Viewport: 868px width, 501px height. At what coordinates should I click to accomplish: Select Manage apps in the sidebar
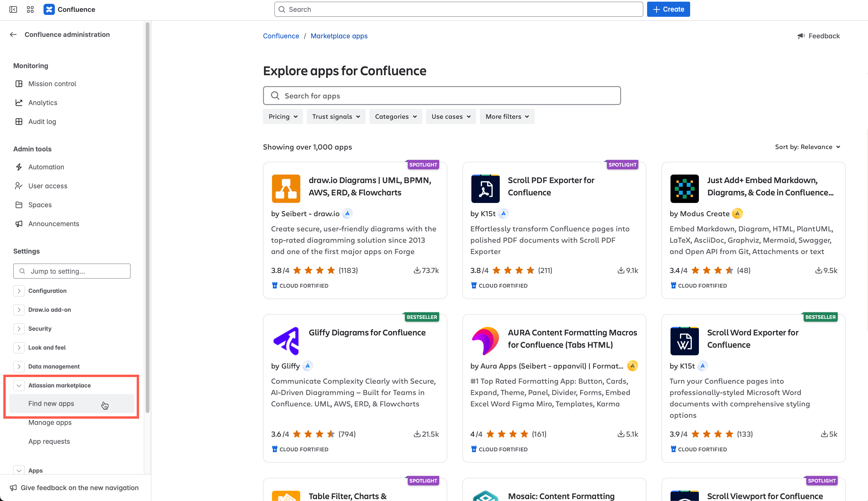[x=50, y=422]
